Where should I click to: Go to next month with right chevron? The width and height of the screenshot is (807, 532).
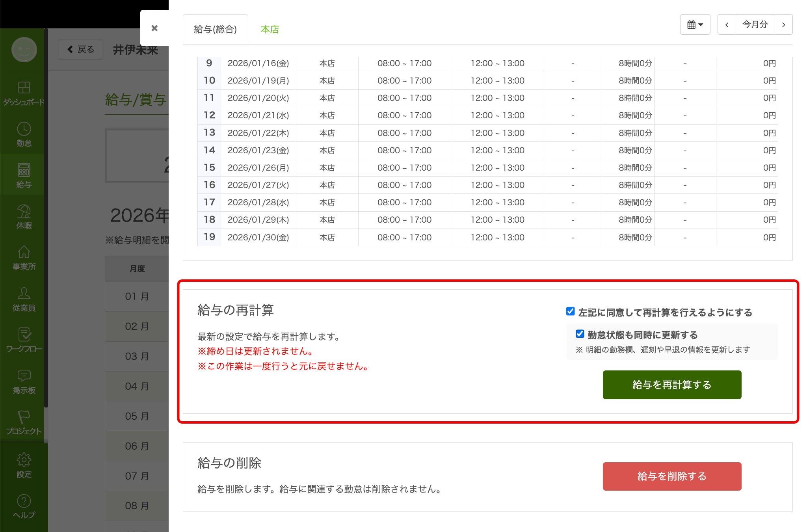783,24
